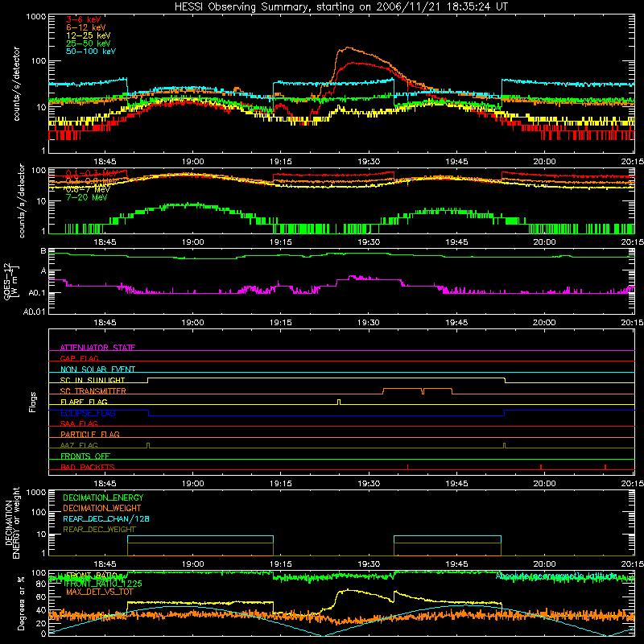
Task: Select the REAR_DEC_CHAN/128 legend label
Action: [106, 518]
